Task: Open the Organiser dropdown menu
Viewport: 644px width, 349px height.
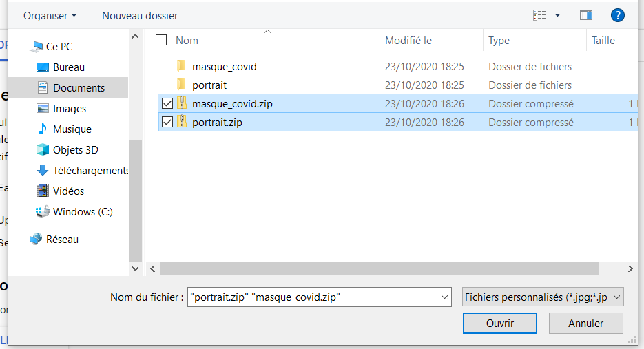Action: pyautogui.click(x=50, y=15)
